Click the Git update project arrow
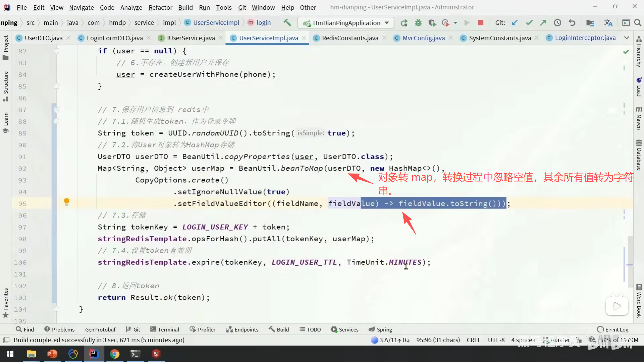Image resolution: width=644 pixels, height=362 pixels. click(515, 23)
